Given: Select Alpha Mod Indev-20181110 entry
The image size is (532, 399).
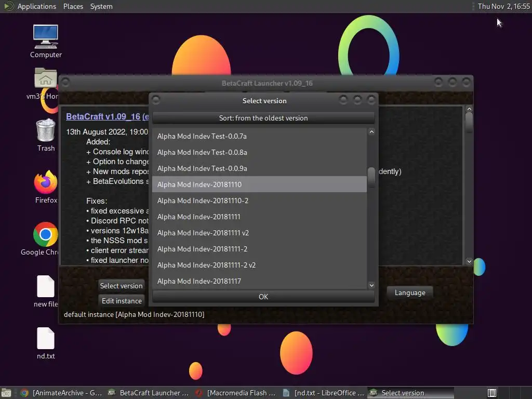Looking at the screenshot, I should coord(259,184).
